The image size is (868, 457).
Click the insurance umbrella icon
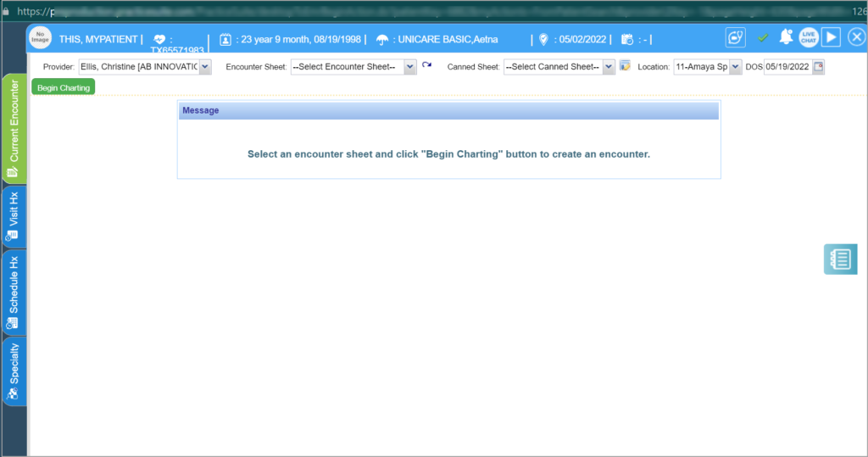pyautogui.click(x=382, y=39)
